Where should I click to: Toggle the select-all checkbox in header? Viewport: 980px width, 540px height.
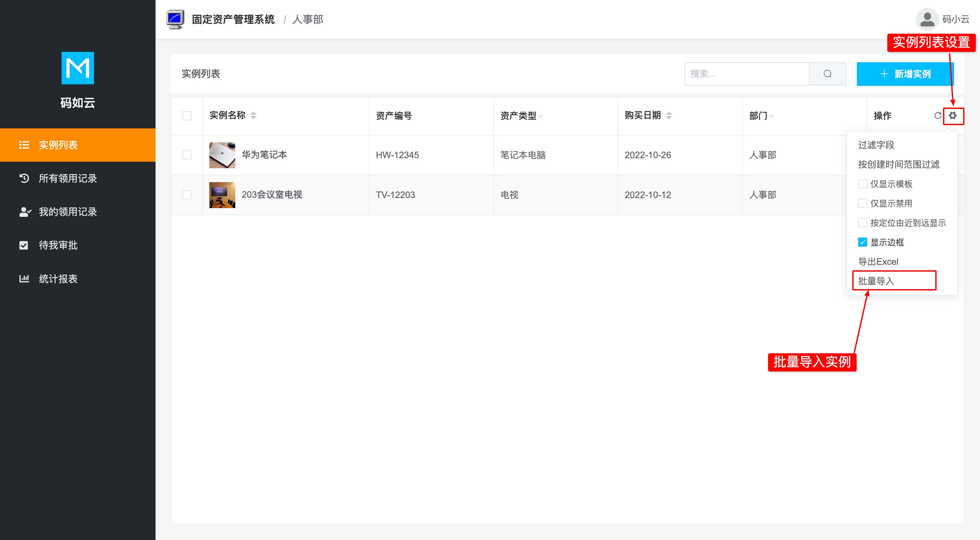[187, 116]
